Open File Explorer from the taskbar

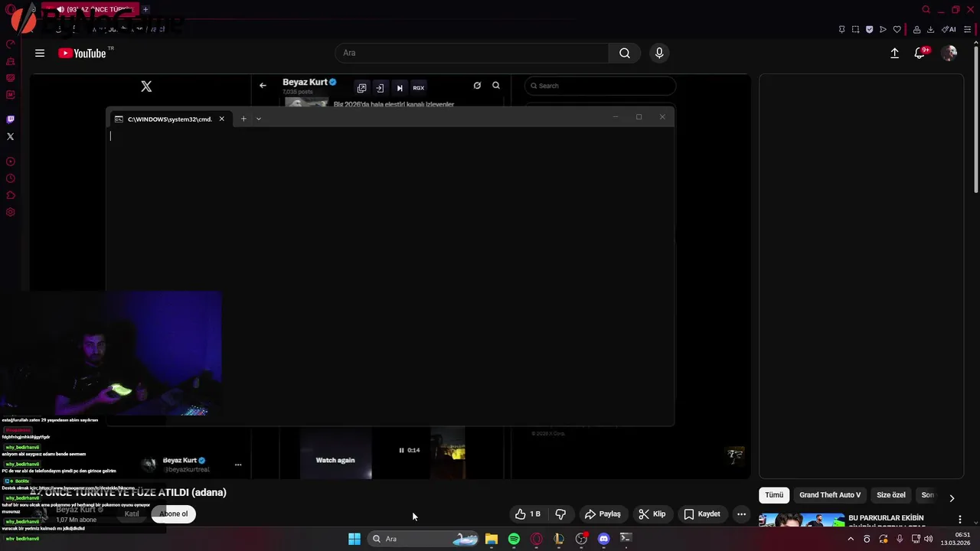492,539
